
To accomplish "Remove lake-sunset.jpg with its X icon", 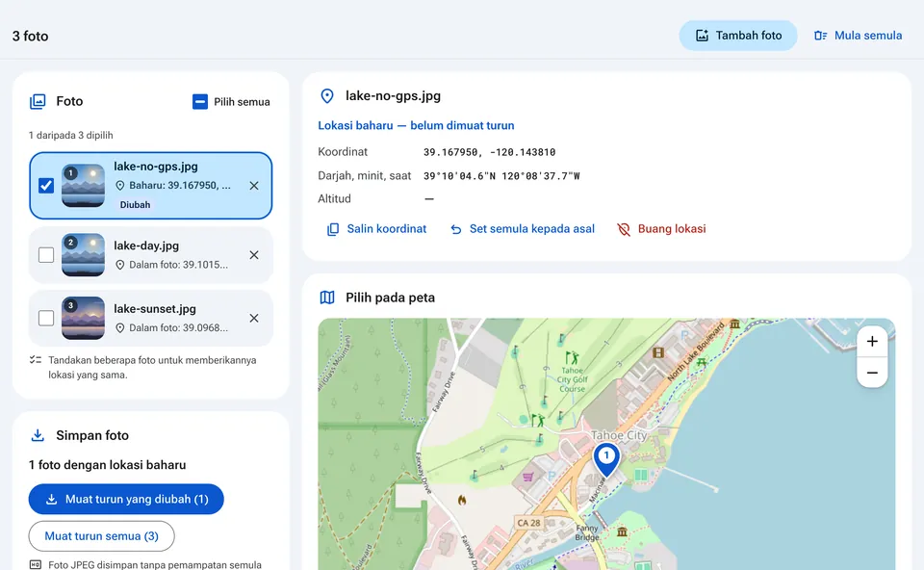I will tap(254, 319).
